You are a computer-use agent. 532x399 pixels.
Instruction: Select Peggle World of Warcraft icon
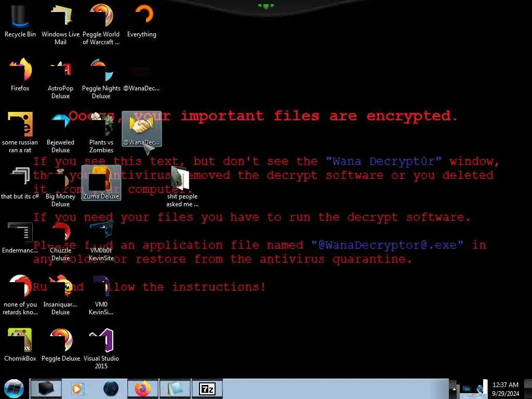101,24
